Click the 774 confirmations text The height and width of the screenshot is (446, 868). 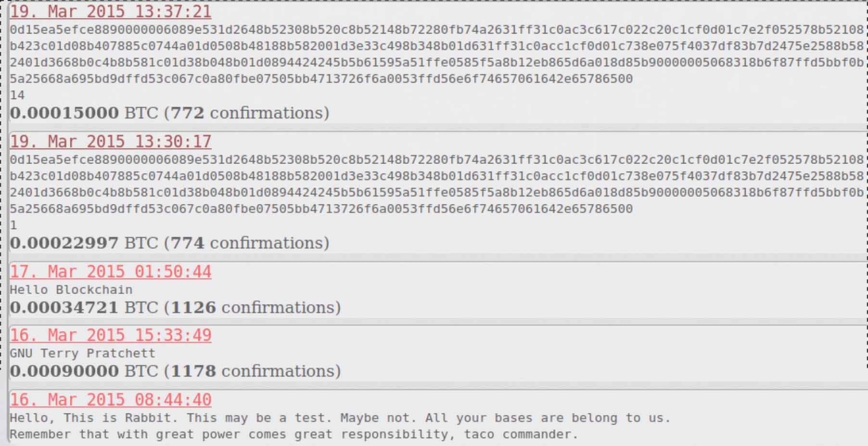click(247, 243)
